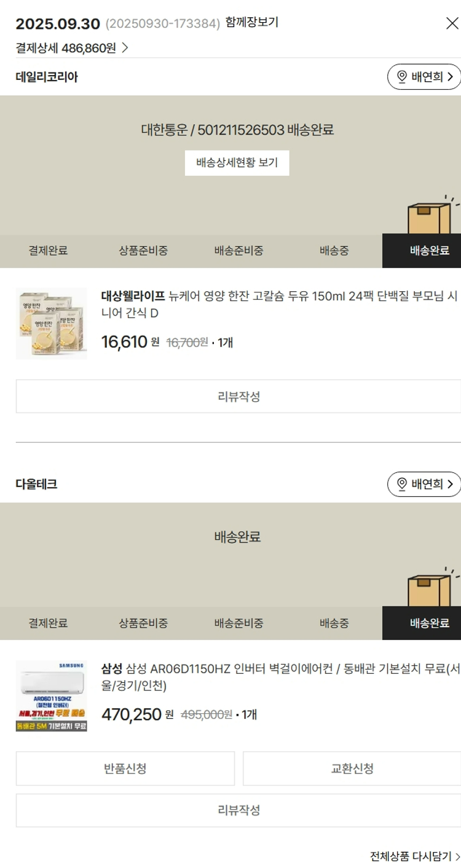Select 배송완료 step in 데일리코리아 progress bar
The width and height of the screenshot is (461, 868).
pos(422,251)
